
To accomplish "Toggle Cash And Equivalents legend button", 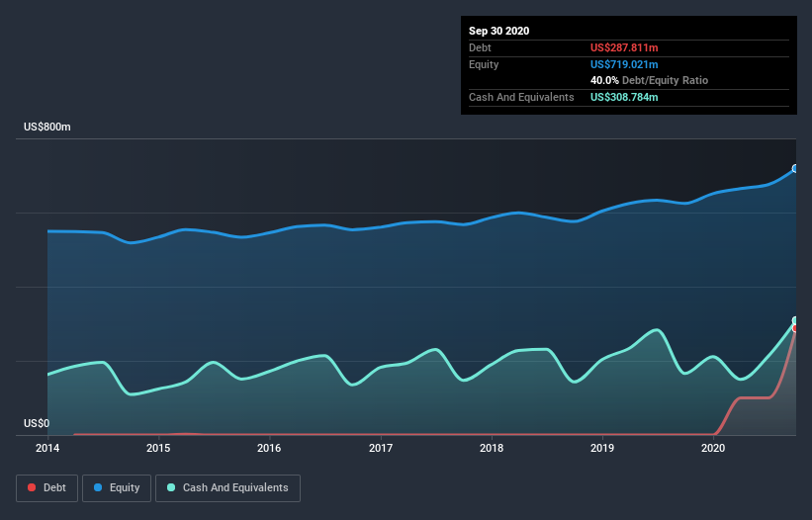I will tap(227, 488).
